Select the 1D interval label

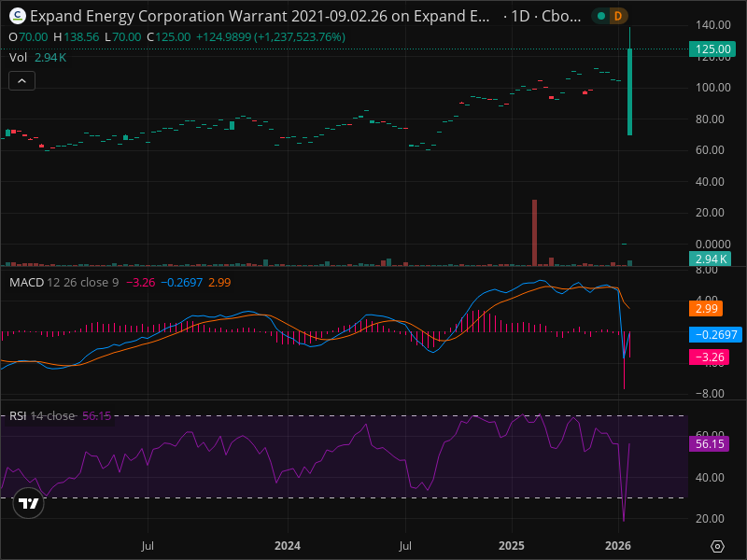pos(520,16)
